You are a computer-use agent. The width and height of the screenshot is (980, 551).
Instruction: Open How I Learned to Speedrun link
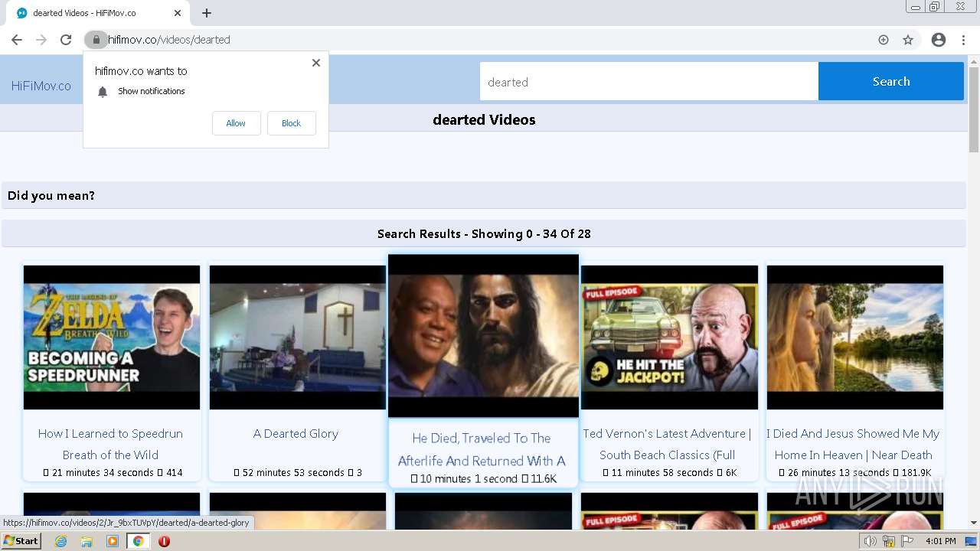[x=110, y=444]
